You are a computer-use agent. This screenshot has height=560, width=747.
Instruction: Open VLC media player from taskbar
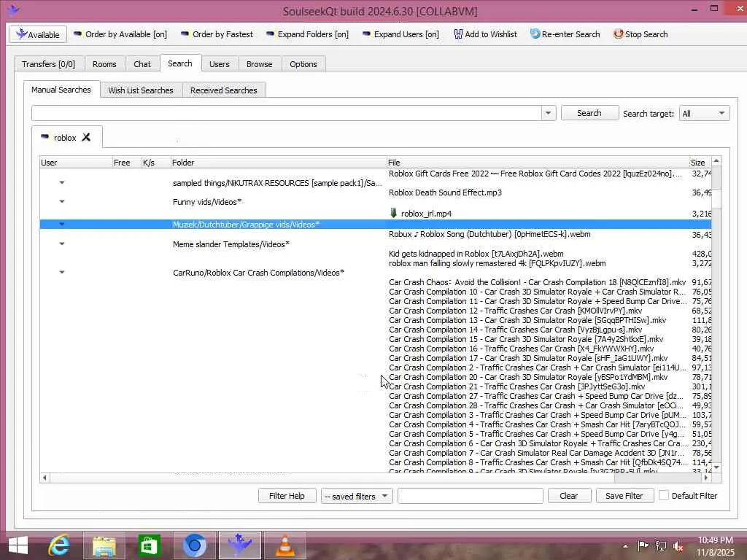[x=285, y=545]
